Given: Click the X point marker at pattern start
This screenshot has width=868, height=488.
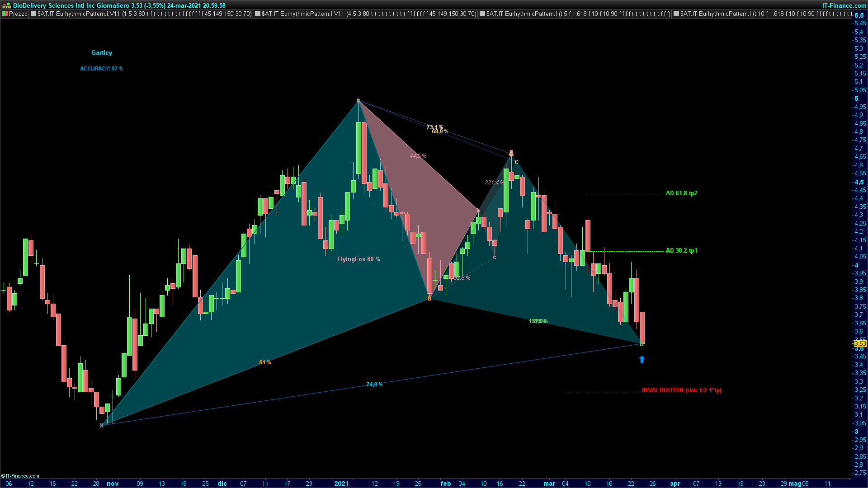Looking at the screenshot, I should (101, 425).
